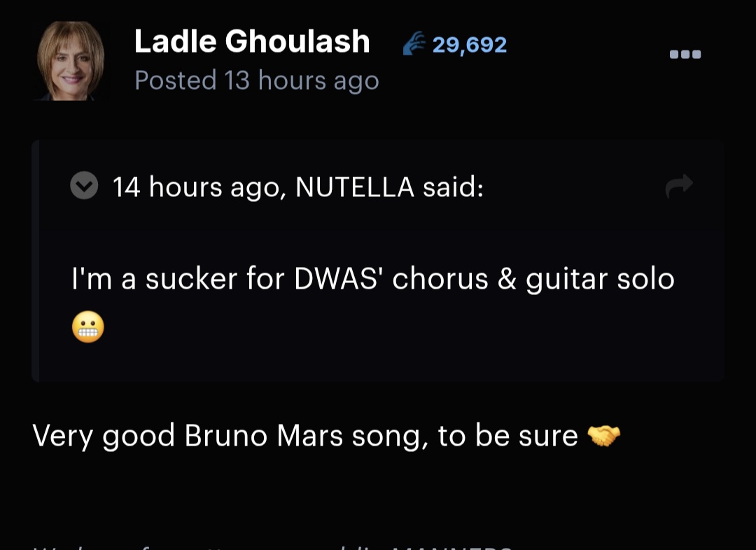Open Ladle Ghoulash's avatar picture

coord(71,62)
